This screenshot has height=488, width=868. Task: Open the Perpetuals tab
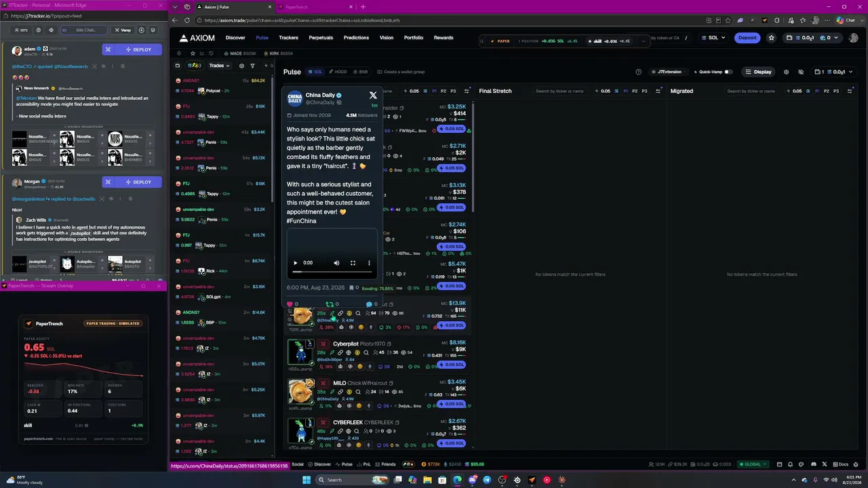click(321, 38)
